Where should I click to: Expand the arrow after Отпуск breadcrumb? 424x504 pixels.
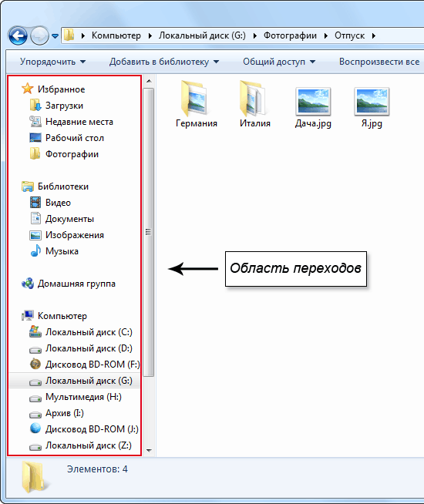point(374,35)
